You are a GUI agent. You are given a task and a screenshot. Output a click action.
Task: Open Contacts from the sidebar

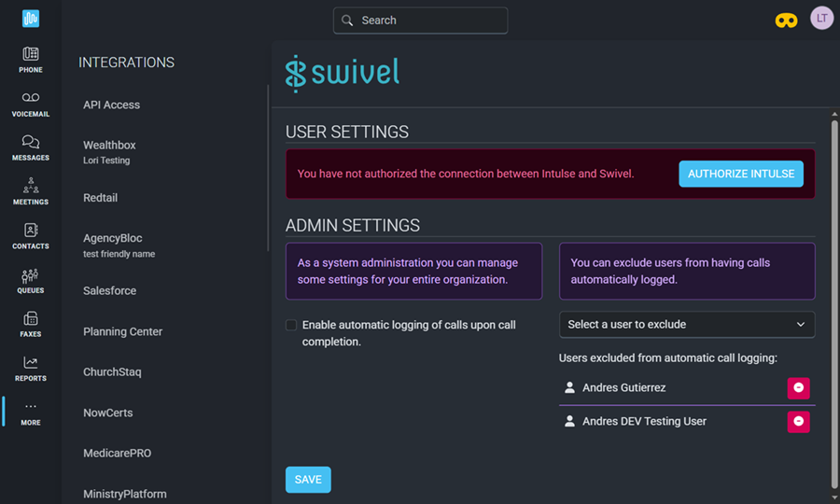point(31,230)
